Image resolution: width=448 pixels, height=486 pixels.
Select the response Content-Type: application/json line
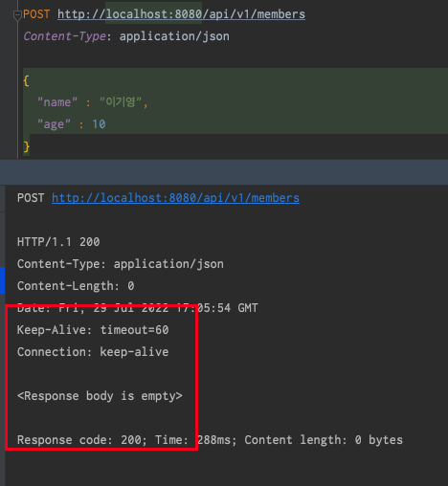pyautogui.click(x=121, y=264)
